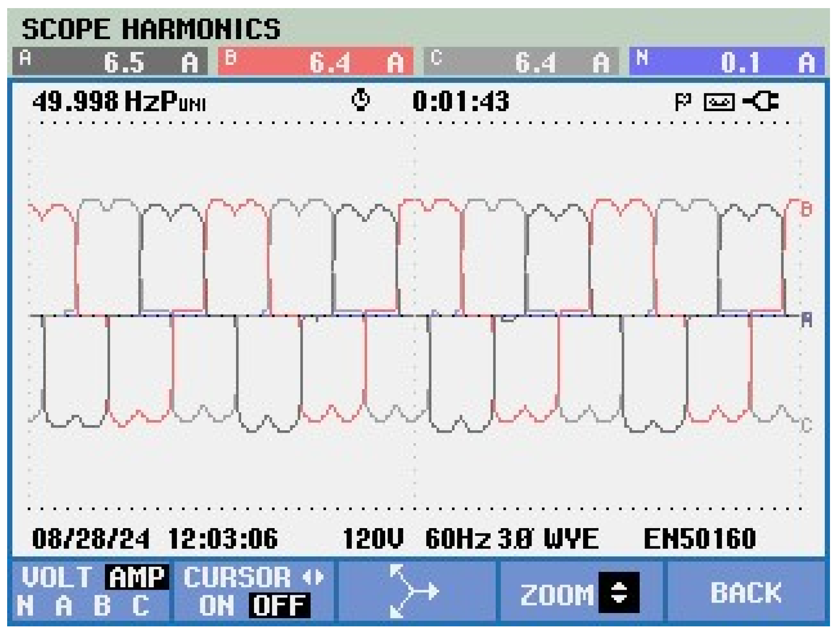Select the highlighted AMP display option
The image size is (840, 634).
[137, 578]
